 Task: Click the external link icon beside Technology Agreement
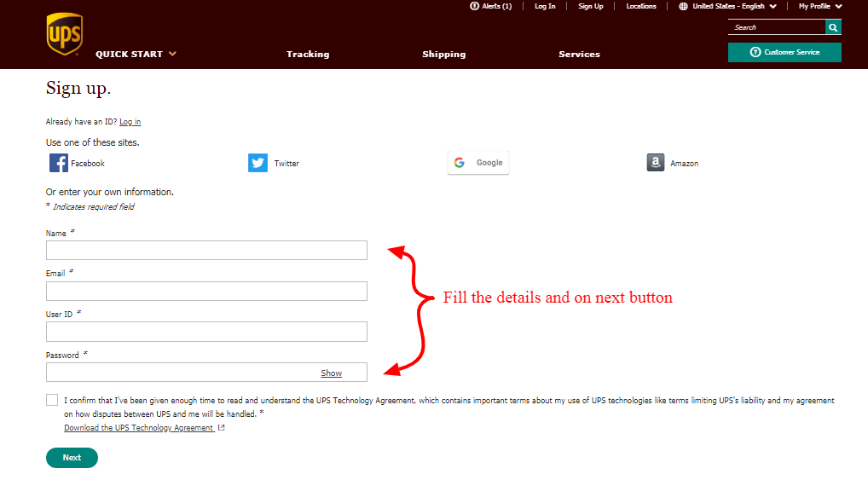point(222,427)
